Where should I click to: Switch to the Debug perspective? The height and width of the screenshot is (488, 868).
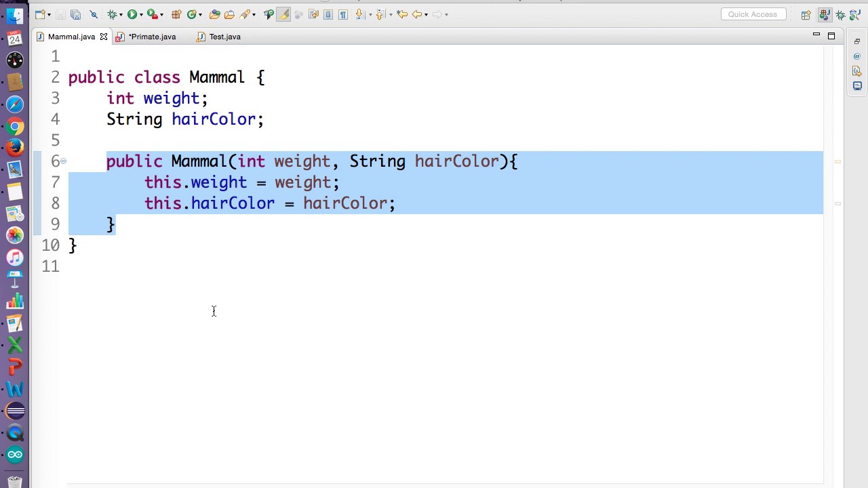[x=841, y=15]
